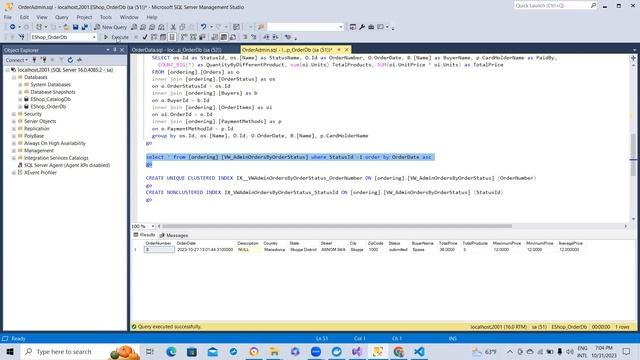The width and height of the screenshot is (640, 360).
Task: Click the Parse checkmark icon
Action: (x=145, y=37)
